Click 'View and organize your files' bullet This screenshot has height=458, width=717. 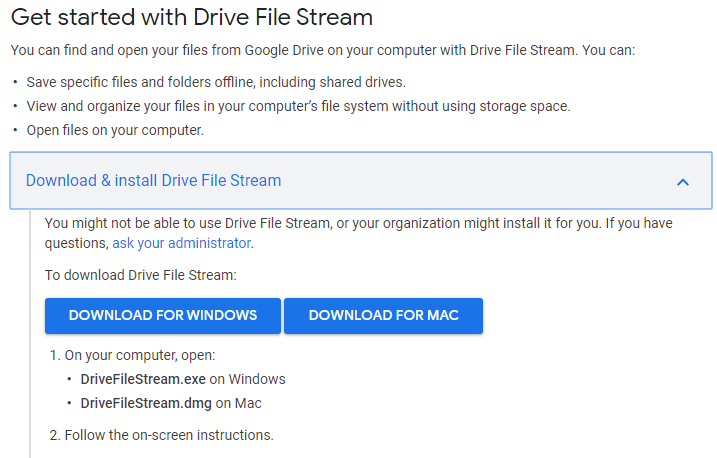(298, 107)
